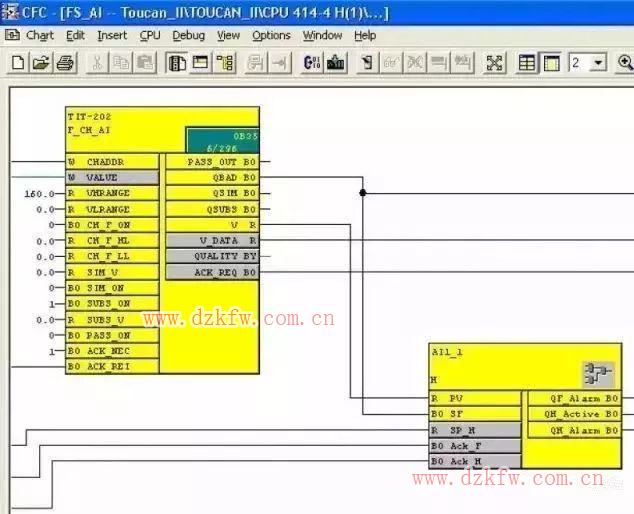Click the chart document icon left of Chart menu
Screen dimensions: 634x514
click(x=12, y=36)
